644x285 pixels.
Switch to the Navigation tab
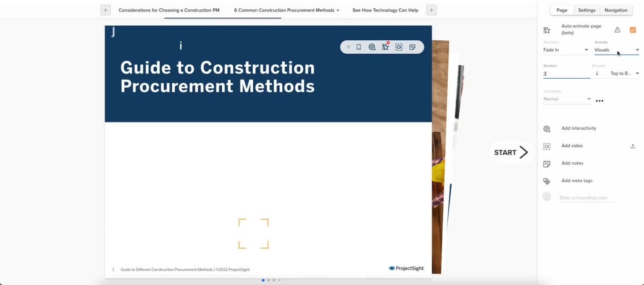coord(616,10)
